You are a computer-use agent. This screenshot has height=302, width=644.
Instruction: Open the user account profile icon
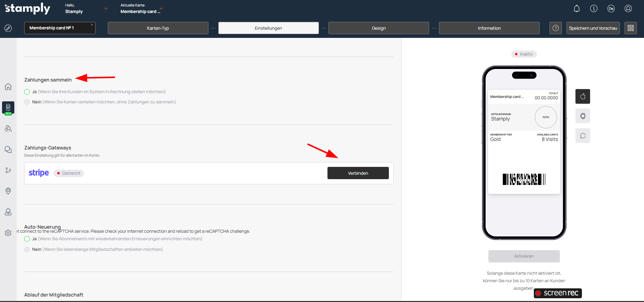(x=628, y=9)
